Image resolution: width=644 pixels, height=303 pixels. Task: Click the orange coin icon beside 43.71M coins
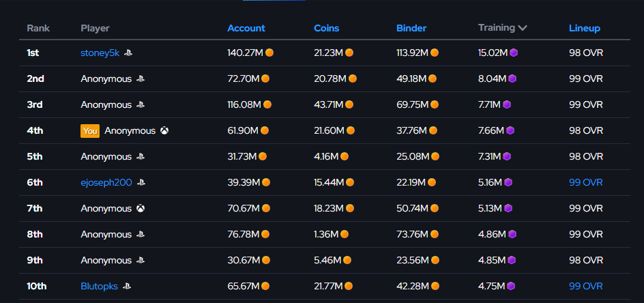pos(349,104)
